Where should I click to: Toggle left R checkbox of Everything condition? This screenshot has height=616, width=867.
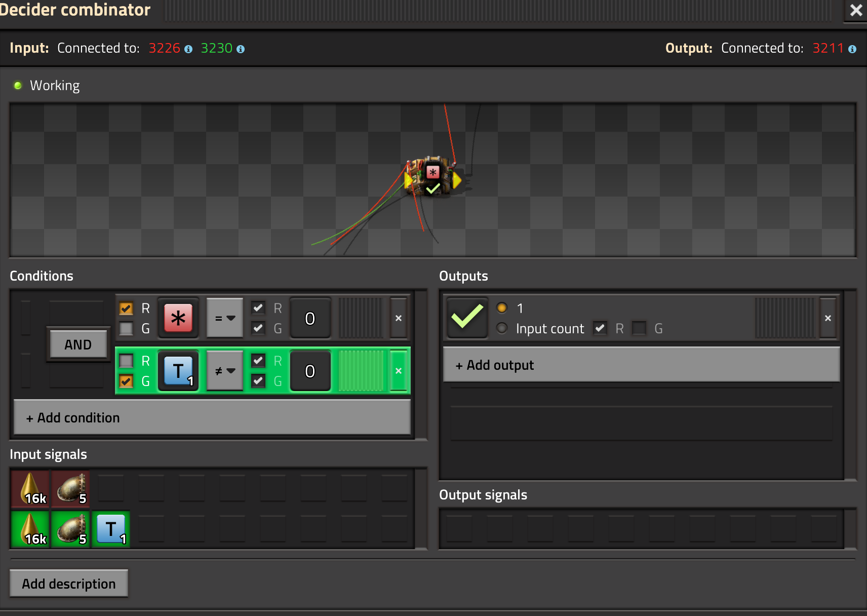coord(126,309)
